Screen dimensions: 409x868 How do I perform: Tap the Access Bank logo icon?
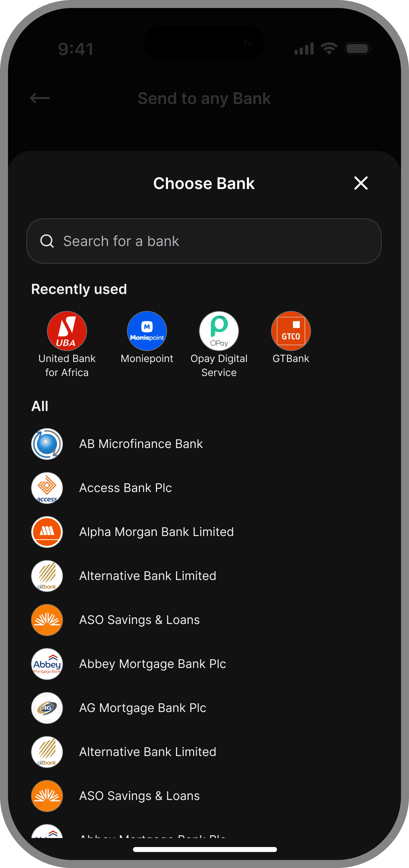[x=47, y=488]
